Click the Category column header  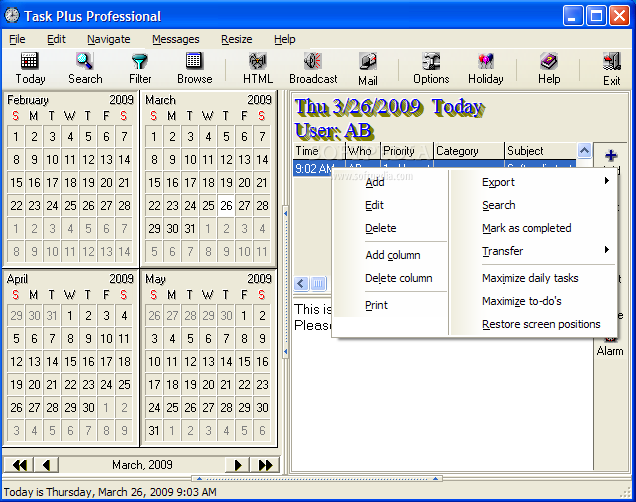(x=469, y=151)
